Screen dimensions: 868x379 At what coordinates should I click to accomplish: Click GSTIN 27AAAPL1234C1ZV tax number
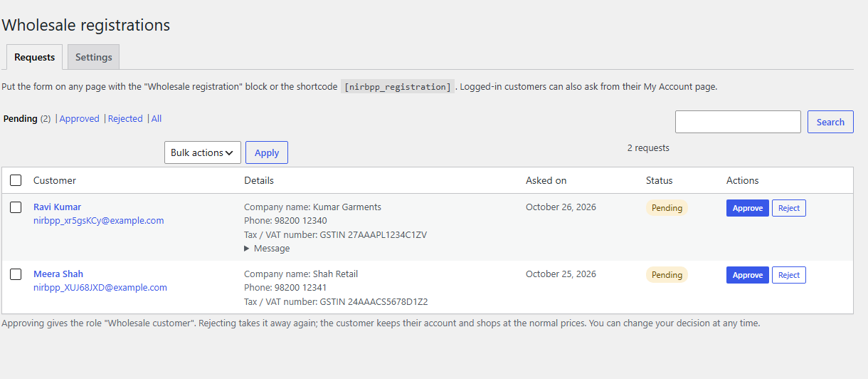click(374, 235)
